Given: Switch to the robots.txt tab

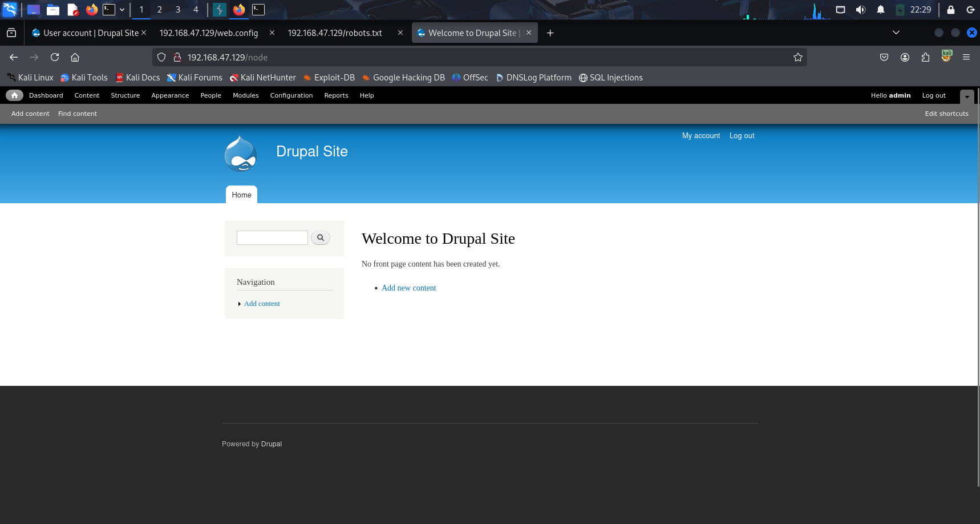Looking at the screenshot, I should pyautogui.click(x=335, y=33).
